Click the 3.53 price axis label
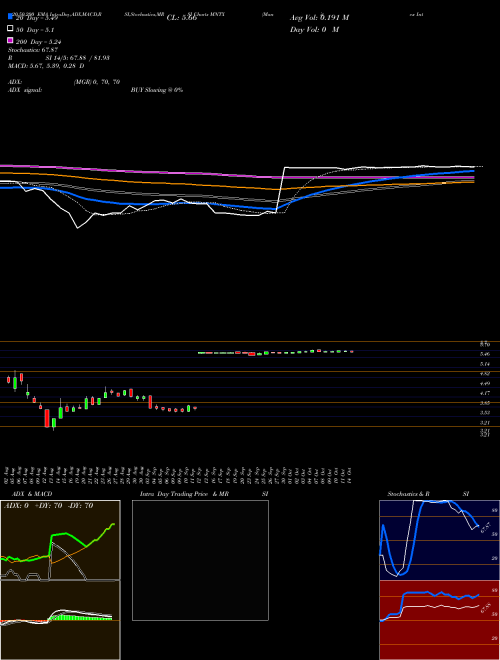Viewport: 500px width, 660px height. pos(484,412)
